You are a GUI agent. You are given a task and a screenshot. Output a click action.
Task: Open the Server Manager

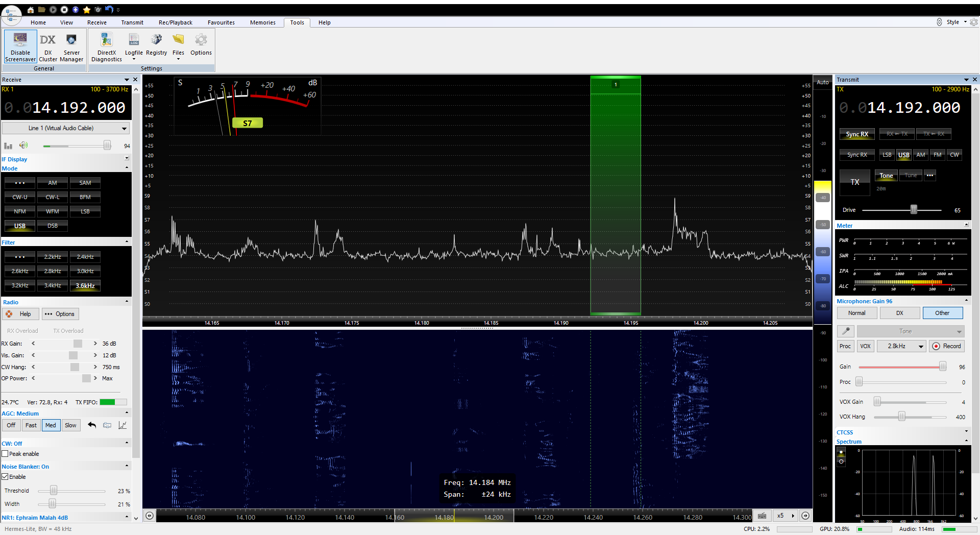pos(71,47)
